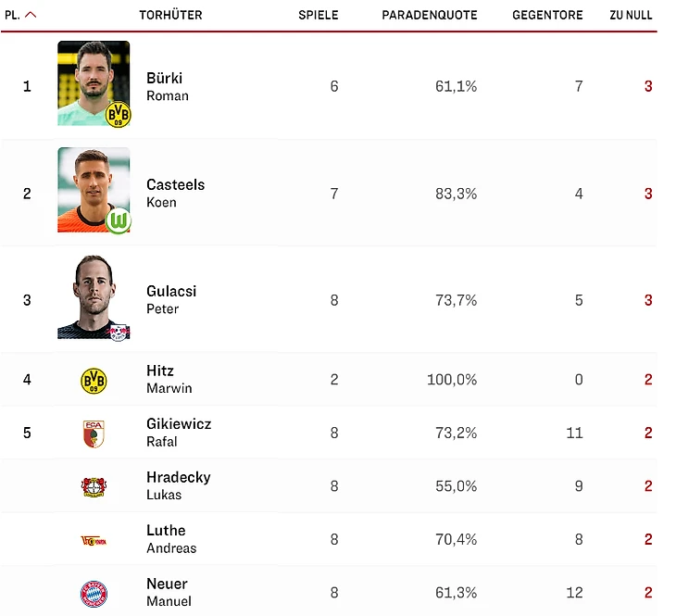Sort by SPIELE column header
Screen dimensions: 676x616
pos(319,15)
